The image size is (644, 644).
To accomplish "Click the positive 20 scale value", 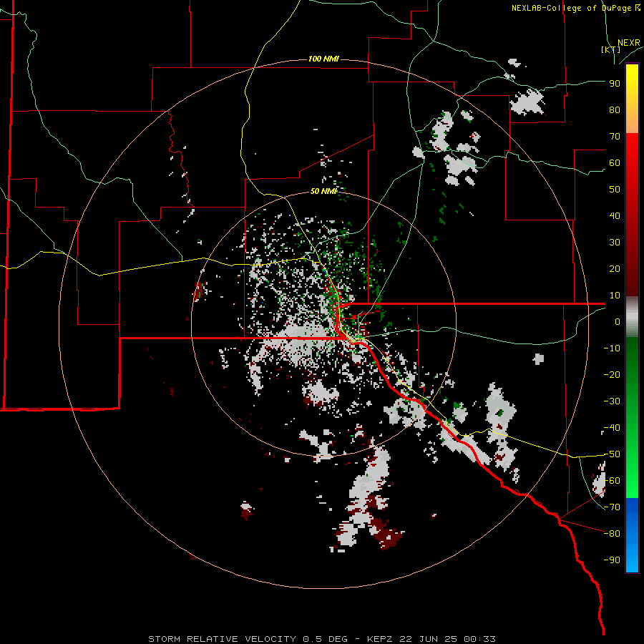I will tap(615, 269).
